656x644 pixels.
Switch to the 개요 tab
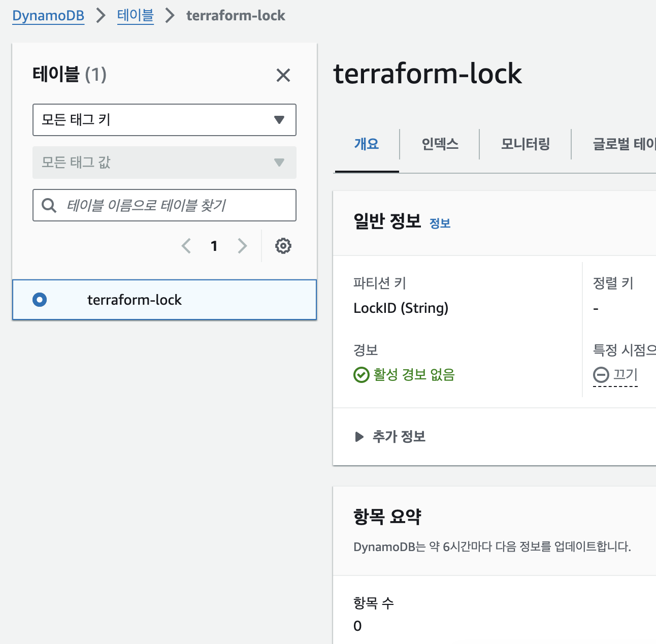click(367, 144)
